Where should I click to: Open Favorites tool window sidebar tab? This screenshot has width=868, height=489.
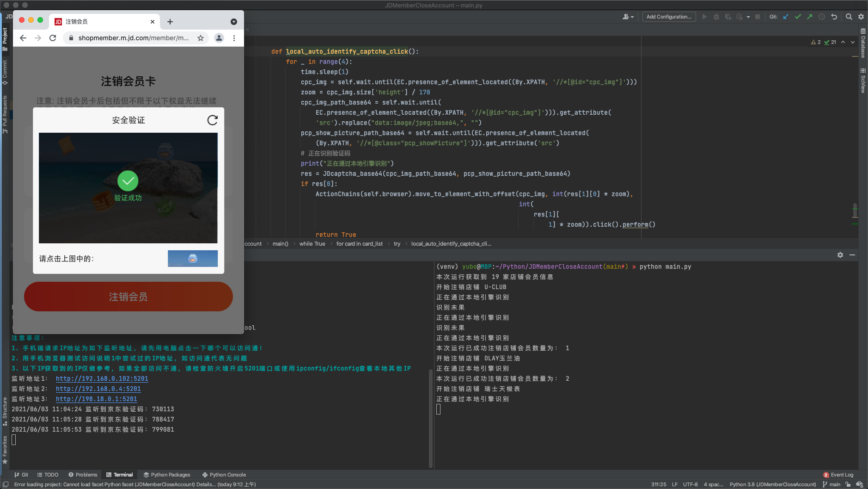(x=5, y=450)
